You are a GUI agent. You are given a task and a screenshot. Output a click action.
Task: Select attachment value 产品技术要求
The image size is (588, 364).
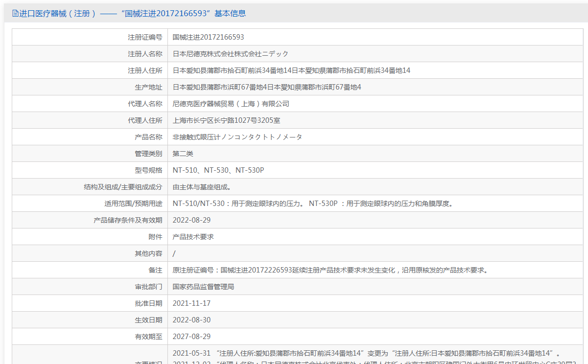coord(193,237)
